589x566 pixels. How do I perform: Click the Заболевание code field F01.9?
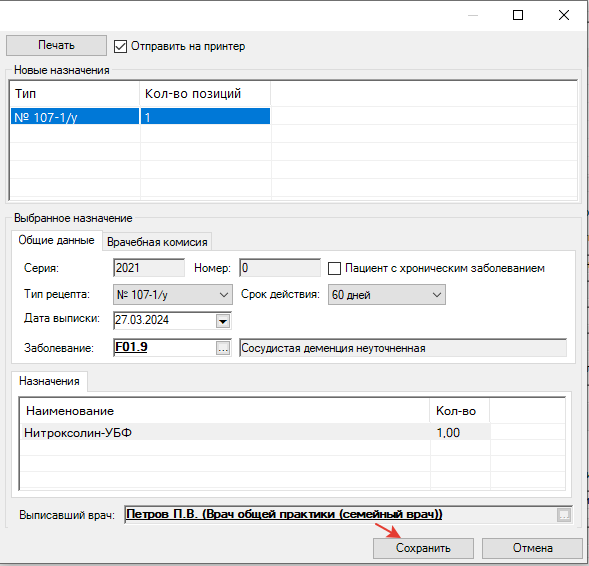(165, 347)
